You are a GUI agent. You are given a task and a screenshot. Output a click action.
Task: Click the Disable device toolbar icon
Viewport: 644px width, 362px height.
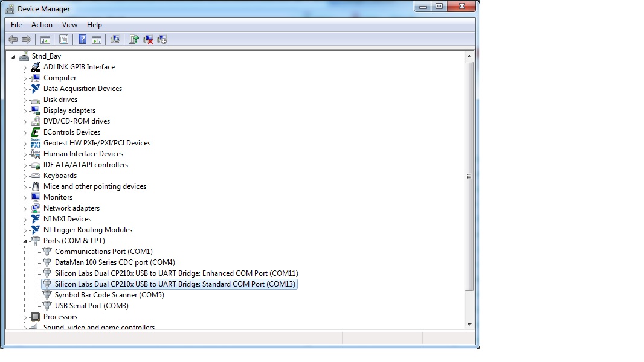tap(162, 39)
